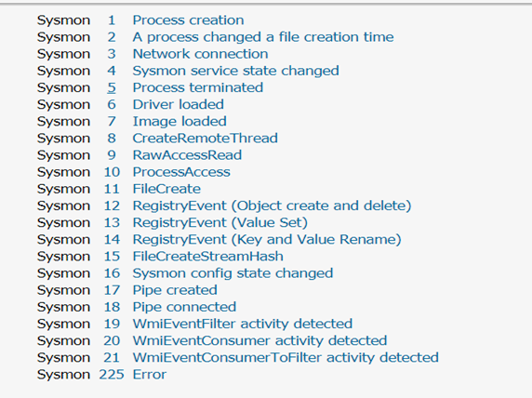Open RegistryEvent (Value Set) link
Screen dimensions: 532x398
coord(220,222)
